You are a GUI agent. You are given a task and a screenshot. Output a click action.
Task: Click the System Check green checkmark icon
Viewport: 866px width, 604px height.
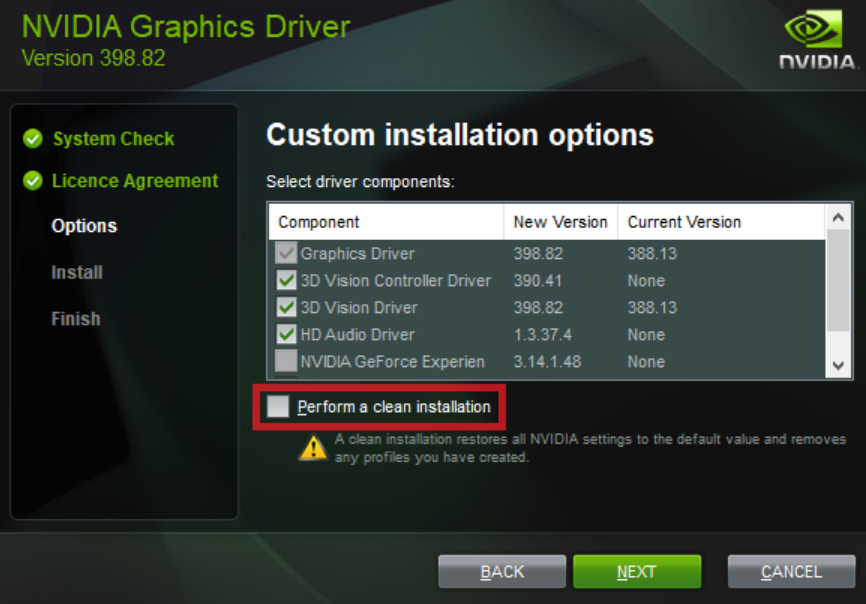coord(33,139)
